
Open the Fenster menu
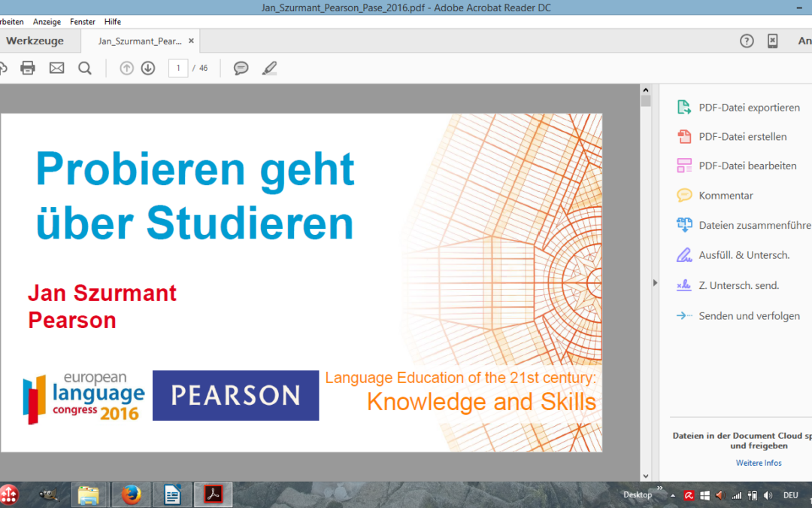point(83,22)
